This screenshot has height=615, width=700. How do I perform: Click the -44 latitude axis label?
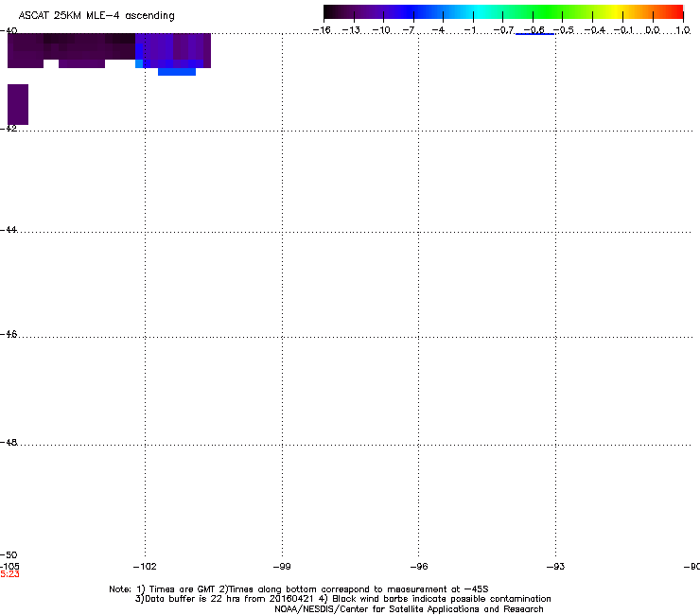9,230
